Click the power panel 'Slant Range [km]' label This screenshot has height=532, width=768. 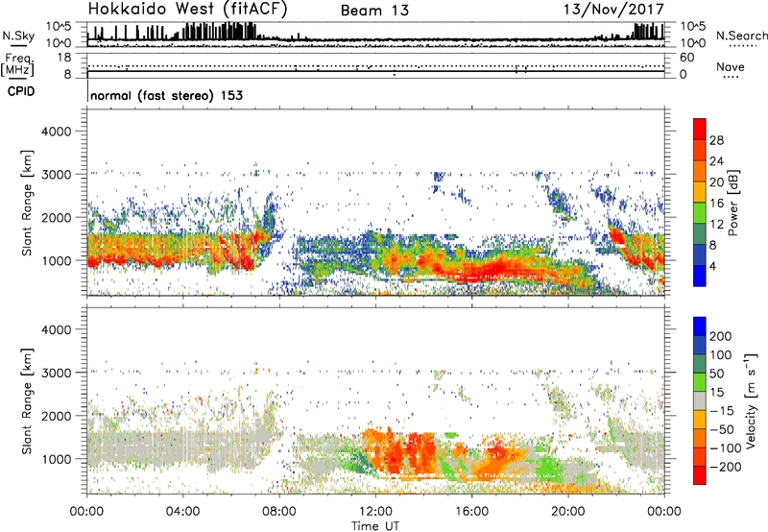(27, 203)
